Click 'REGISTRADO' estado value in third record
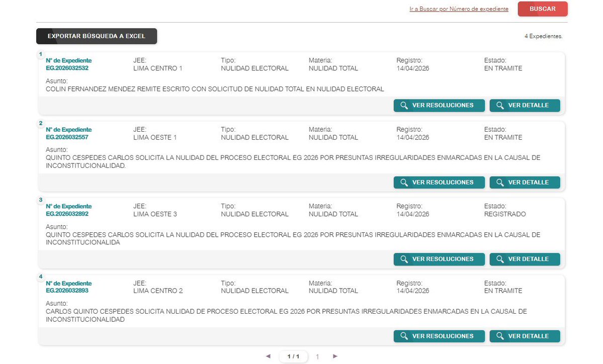 tap(504, 214)
